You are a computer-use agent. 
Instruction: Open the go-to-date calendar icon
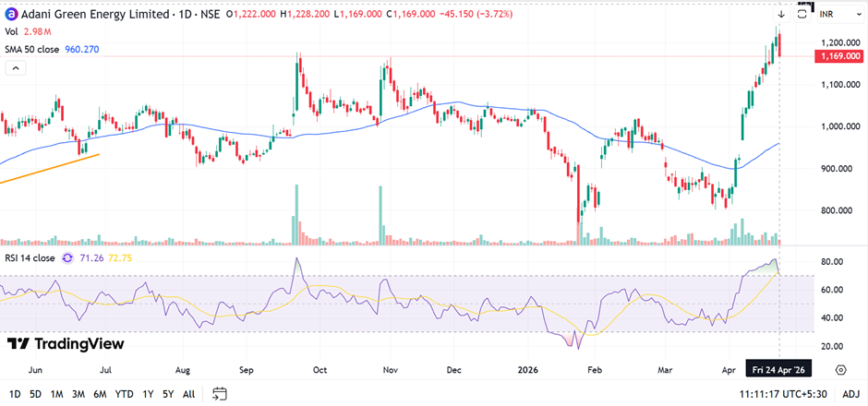pyautogui.click(x=219, y=394)
